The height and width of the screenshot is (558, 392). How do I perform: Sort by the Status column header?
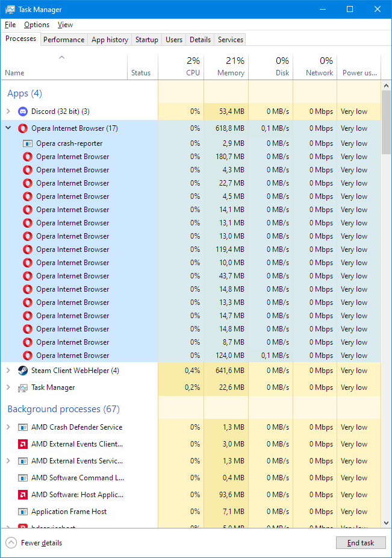143,67
